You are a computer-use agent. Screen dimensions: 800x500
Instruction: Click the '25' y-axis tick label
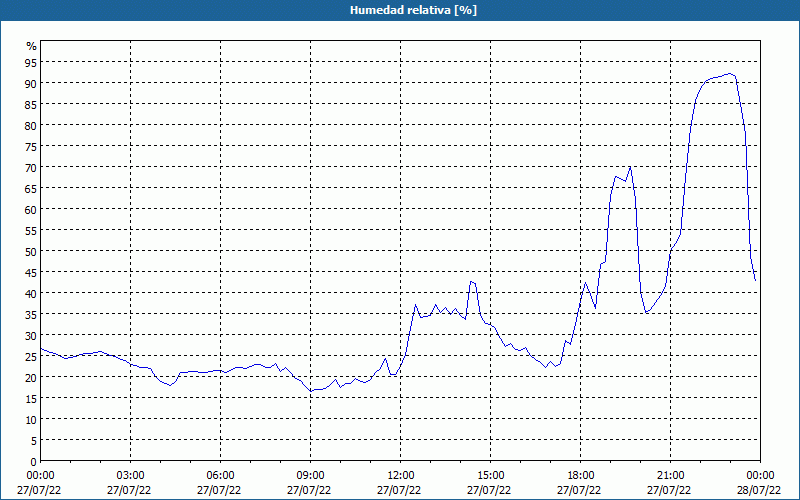click(x=31, y=356)
